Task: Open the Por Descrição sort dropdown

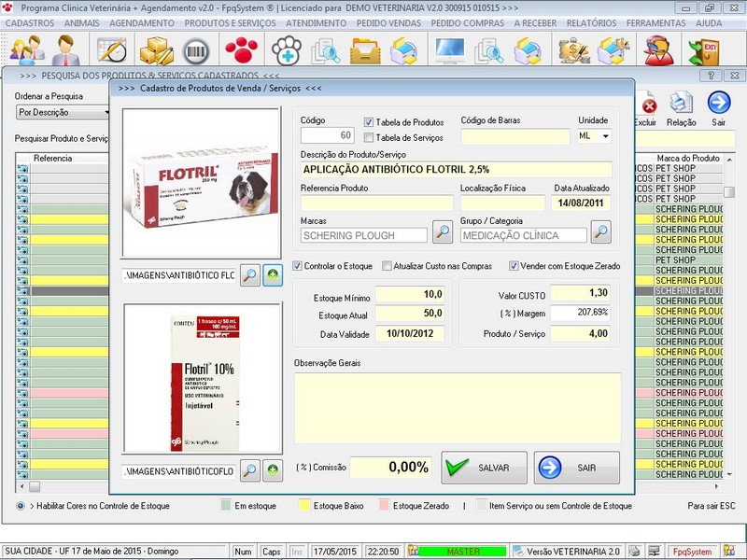Action: (63, 112)
